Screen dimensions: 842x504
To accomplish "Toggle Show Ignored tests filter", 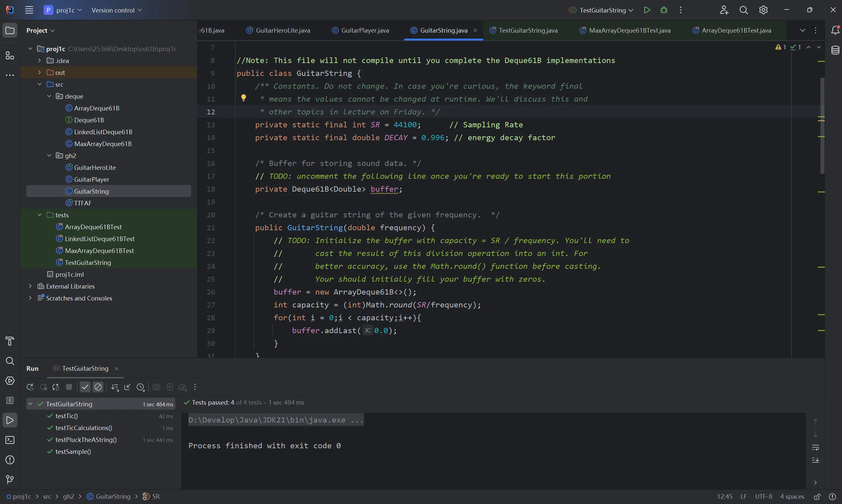I will pyautogui.click(x=98, y=387).
